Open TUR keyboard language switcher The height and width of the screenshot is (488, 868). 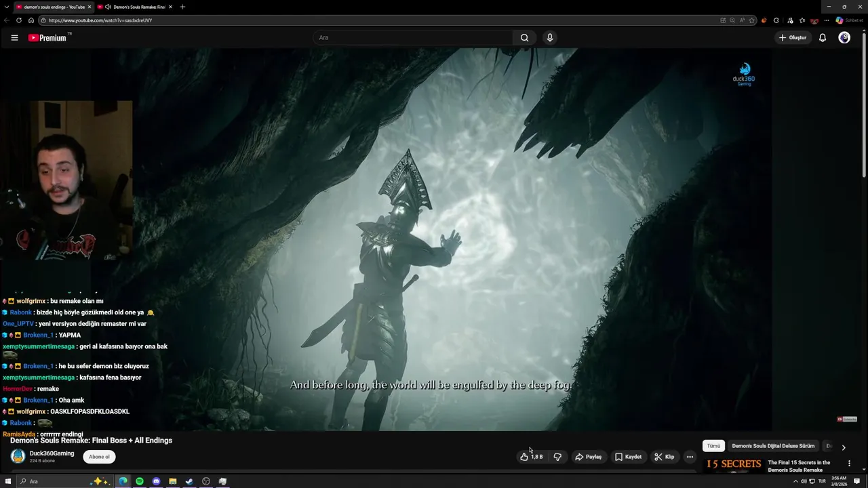click(822, 481)
